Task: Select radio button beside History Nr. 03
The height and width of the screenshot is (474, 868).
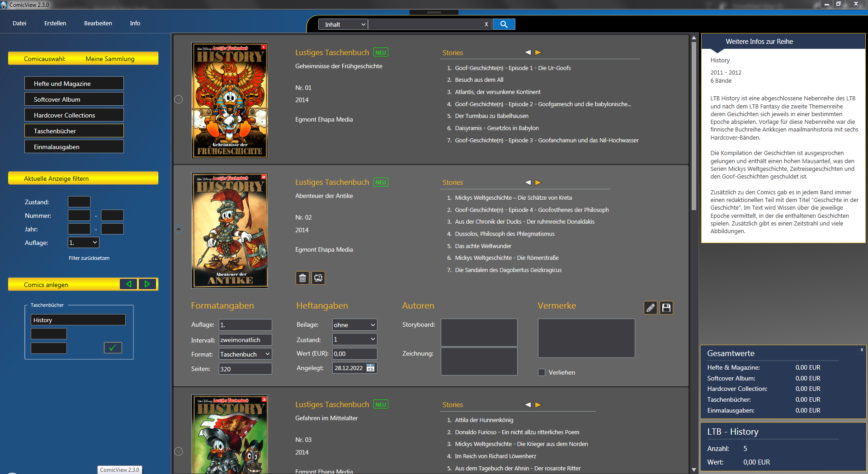Action: coord(179,451)
